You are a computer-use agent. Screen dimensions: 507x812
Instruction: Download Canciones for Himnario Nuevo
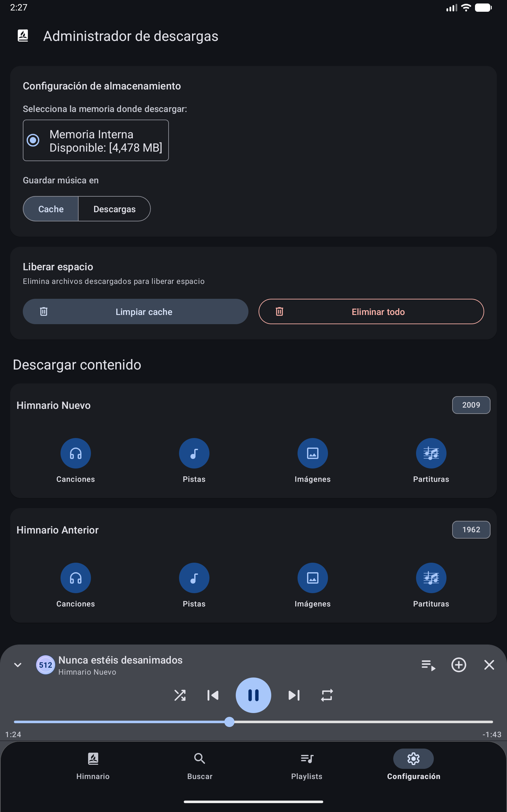click(75, 453)
